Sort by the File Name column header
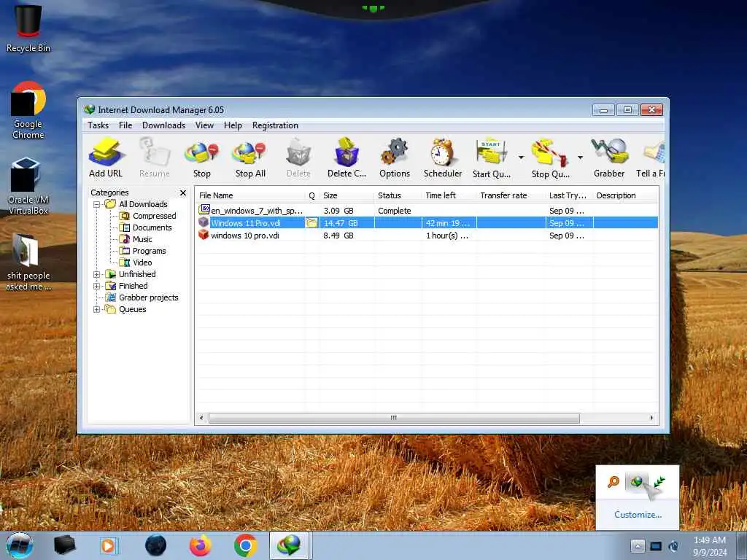Viewport: 747px width, 560px height. (x=249, y=195)
